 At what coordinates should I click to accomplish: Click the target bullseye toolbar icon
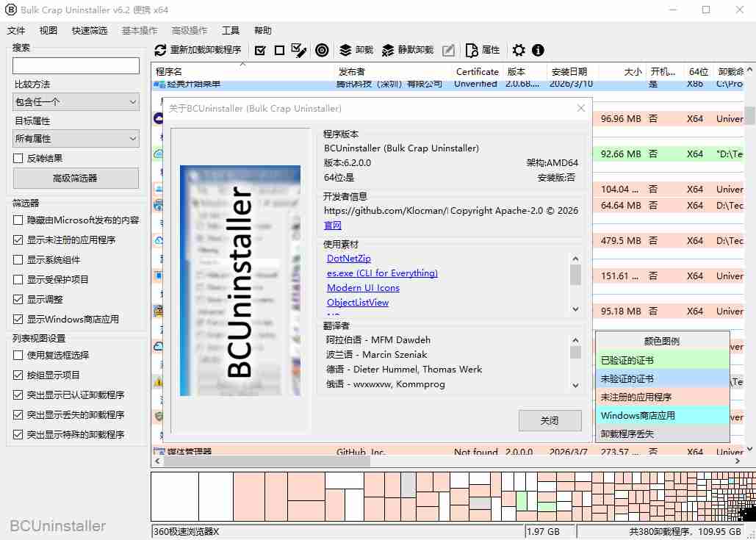click(x=322, y=50)
